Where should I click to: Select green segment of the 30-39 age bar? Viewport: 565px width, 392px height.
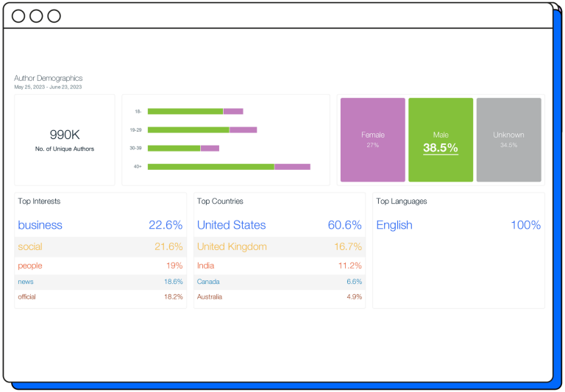click(174, 149)
